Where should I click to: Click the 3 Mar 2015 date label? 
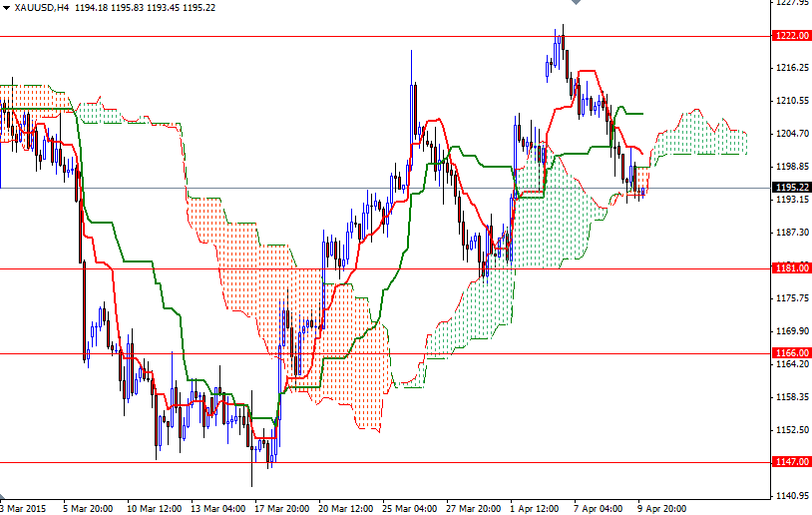[x=23, y=507]
